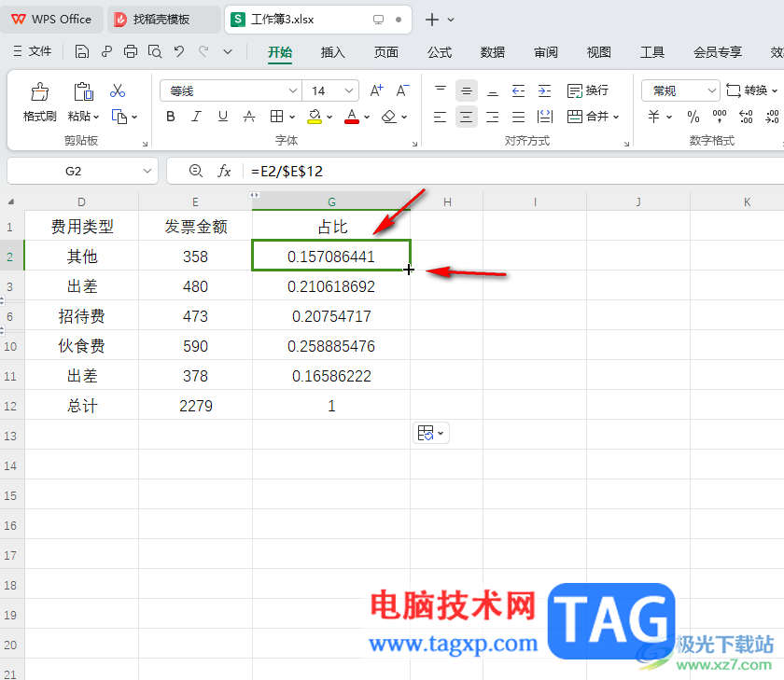Open new tab plus button
Screen dimensions: 784x680
[x=431, y=20]
